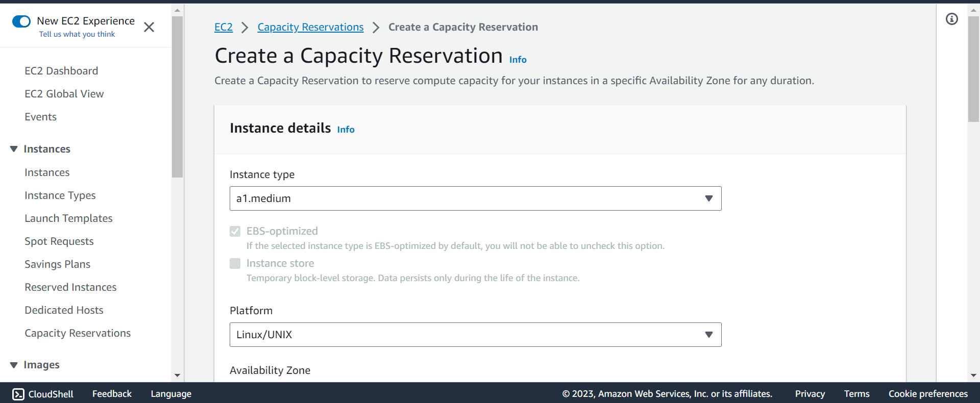Viewport: 980px width, 403px height.
Task: Open the Privacy link
Action: point(810,394)
